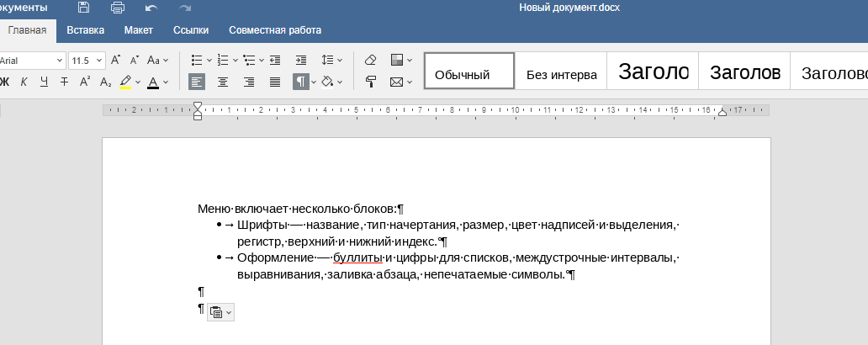Click the title Новый документ.docx
868x345 pixels.
tap(569, 8)
